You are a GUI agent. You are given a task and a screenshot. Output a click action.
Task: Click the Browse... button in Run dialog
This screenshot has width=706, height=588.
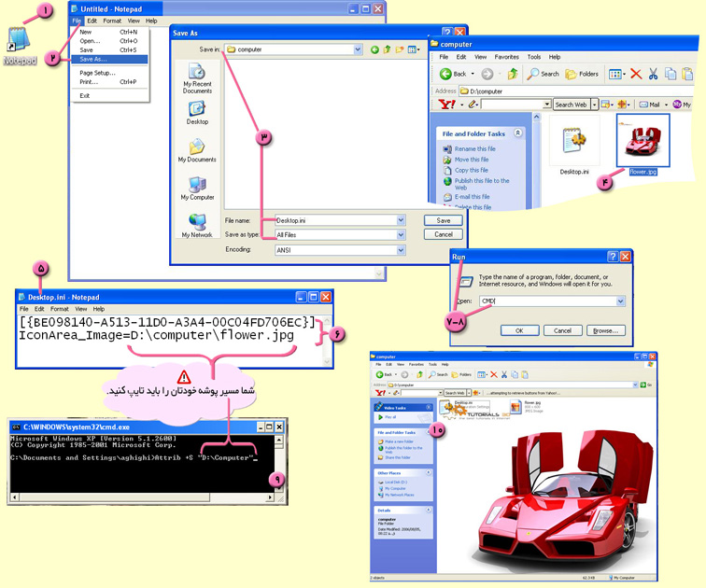click(x=604, y=330)
